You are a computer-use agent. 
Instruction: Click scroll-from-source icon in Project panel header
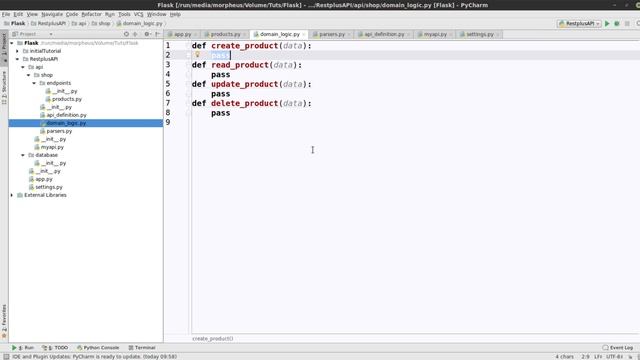coord(126,34)
